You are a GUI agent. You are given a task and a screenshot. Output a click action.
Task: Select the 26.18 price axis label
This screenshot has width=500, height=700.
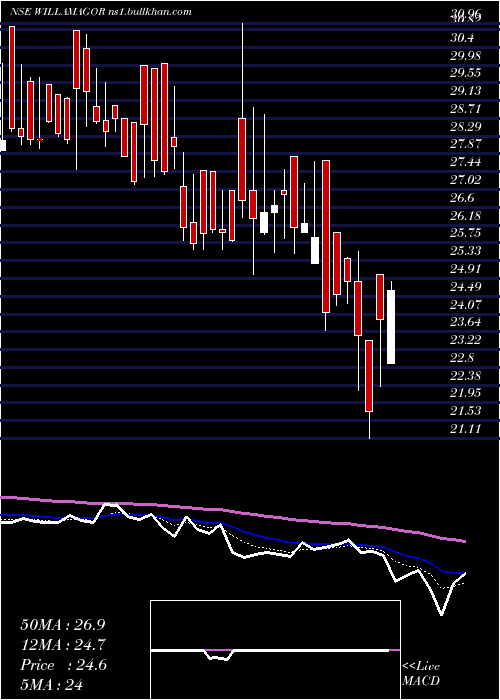466,216
